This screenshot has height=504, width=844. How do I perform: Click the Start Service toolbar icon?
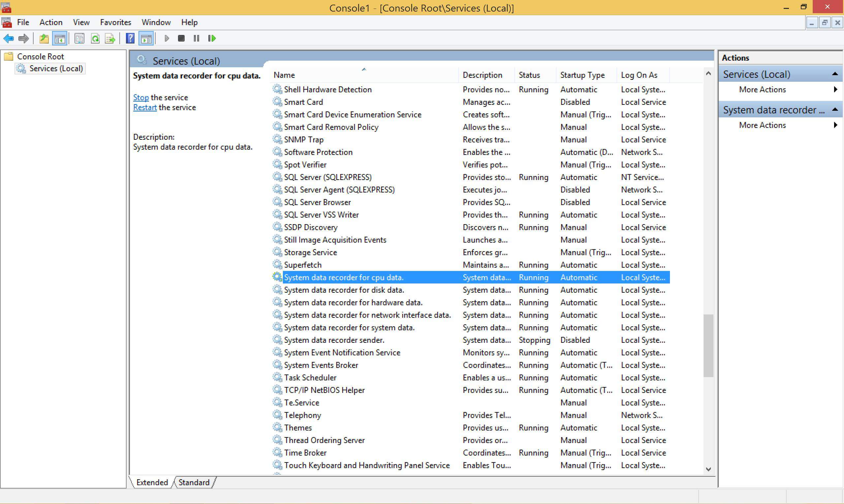click(x=166, y=38)
